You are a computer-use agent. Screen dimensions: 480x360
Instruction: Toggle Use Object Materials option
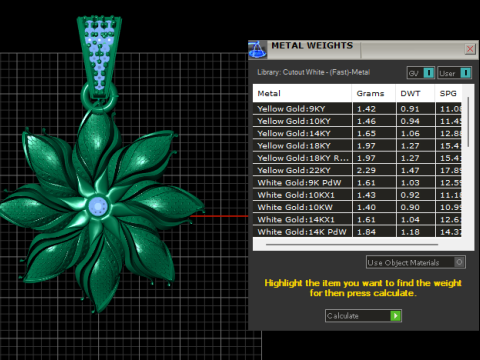(x=416, y=262)
